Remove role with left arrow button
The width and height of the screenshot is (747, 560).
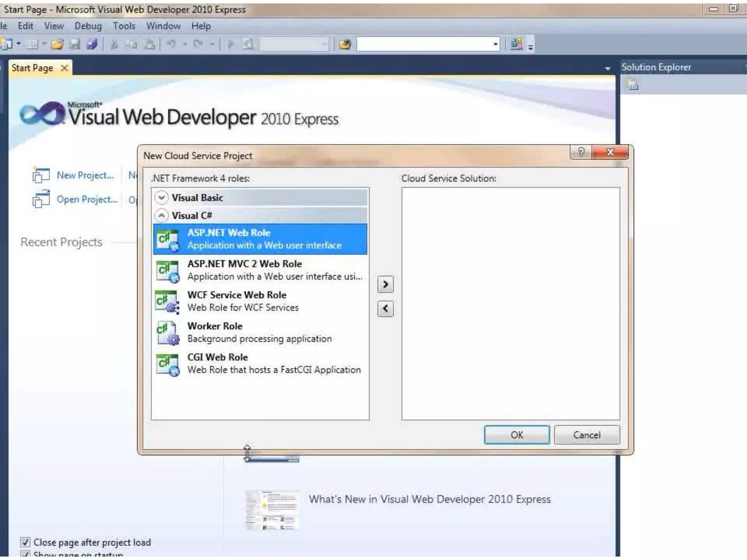tap(385, 309)
